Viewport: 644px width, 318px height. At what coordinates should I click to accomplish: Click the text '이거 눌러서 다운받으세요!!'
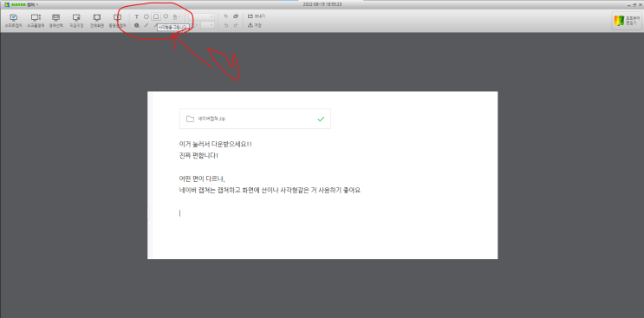[x=216, y=145]
